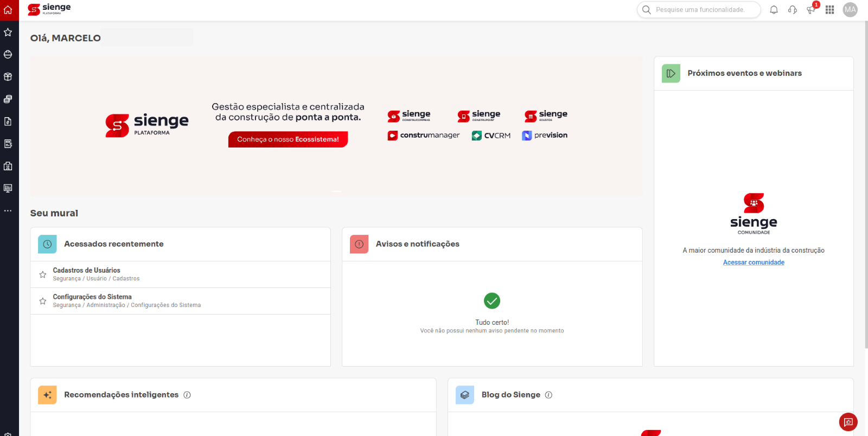This screenshot has height=436, width=868.
Task: Favorite Configurações do Sistema with its star
Action: tap(43, 301)
